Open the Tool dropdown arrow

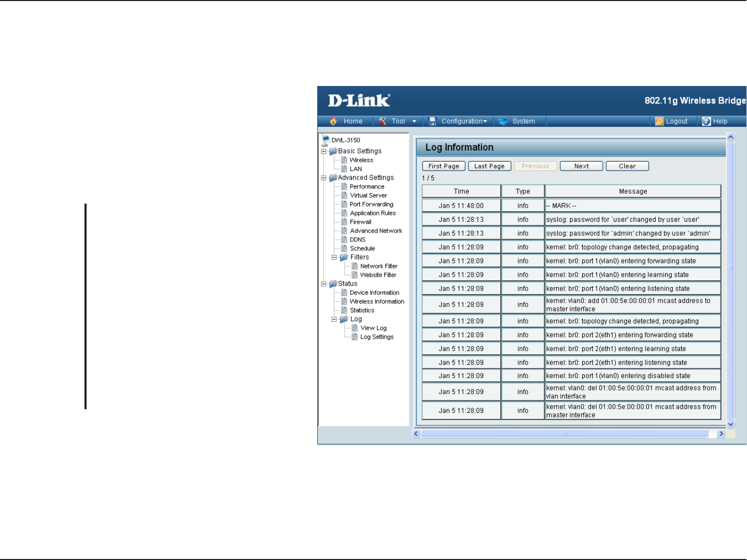pyautogui.click(x=414, y=121)
